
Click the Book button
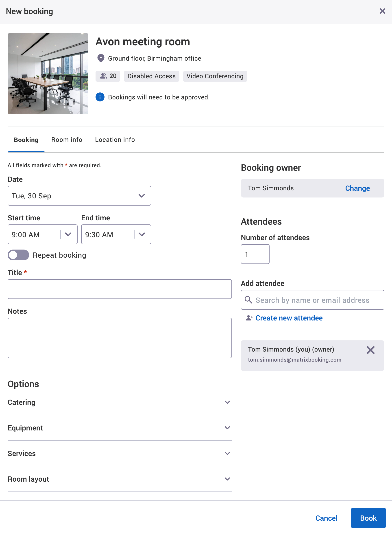point(368,518)
